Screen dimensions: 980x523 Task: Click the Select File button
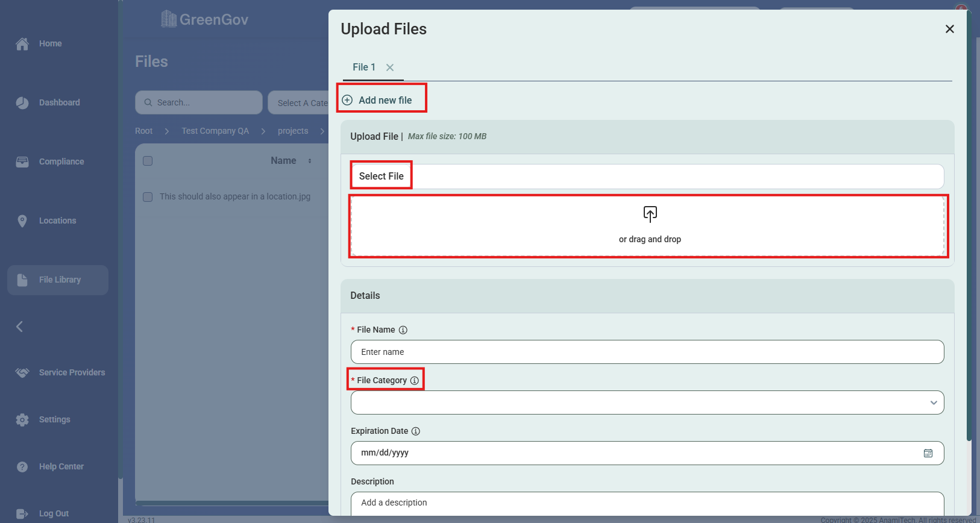(x=382, y=176)
